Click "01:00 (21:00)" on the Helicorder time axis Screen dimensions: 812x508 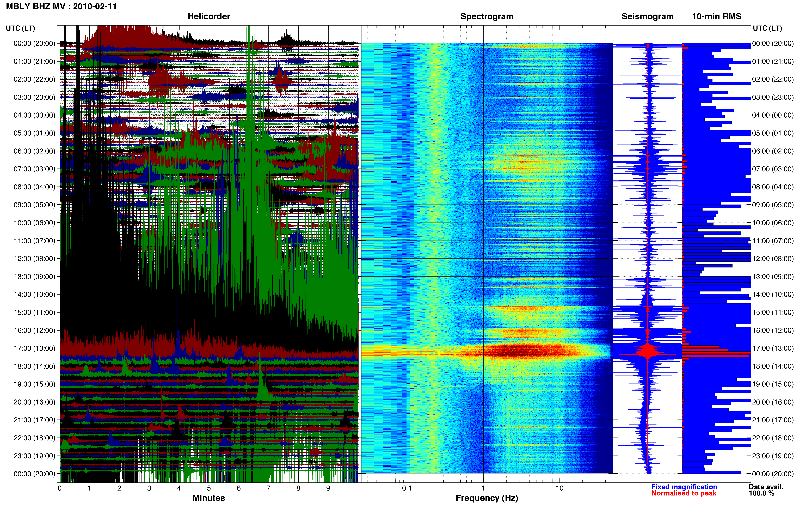coord(34,62)
